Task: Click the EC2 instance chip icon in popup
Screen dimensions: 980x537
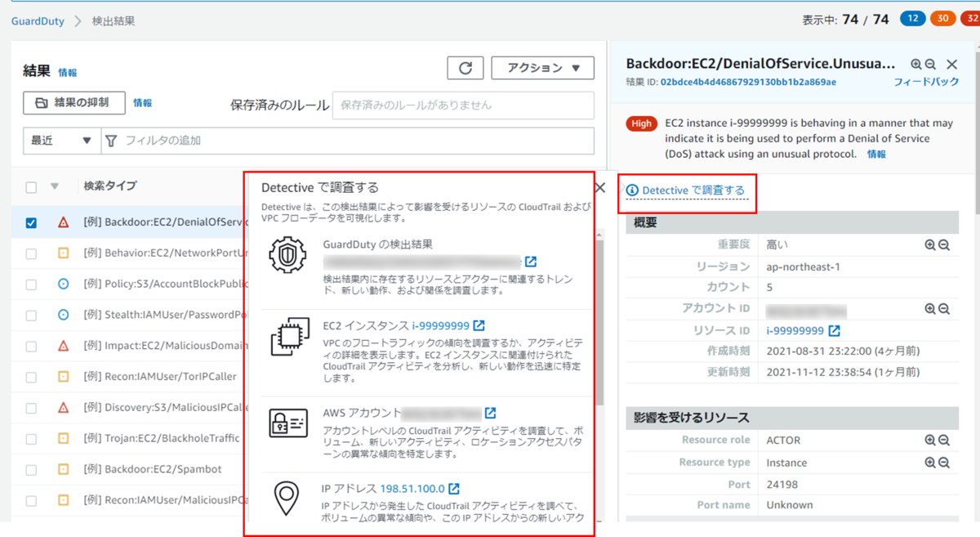Action: [290, 336]
